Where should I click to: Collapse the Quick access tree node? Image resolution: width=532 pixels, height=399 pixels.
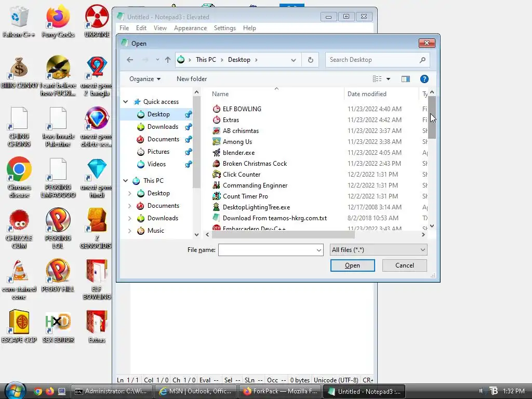126,102
